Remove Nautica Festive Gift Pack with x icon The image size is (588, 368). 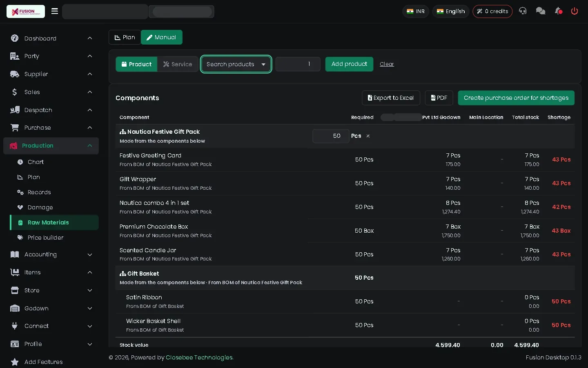tap(368, 136)
